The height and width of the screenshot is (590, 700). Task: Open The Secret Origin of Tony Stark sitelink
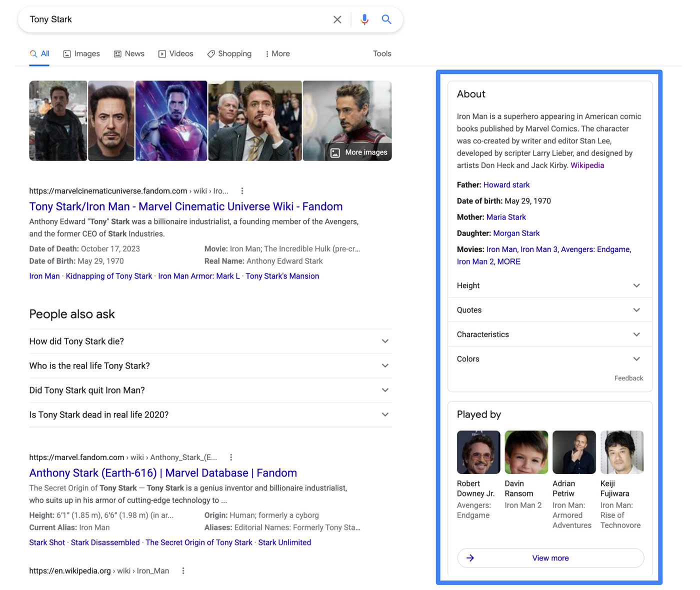[x=199, y=543]
